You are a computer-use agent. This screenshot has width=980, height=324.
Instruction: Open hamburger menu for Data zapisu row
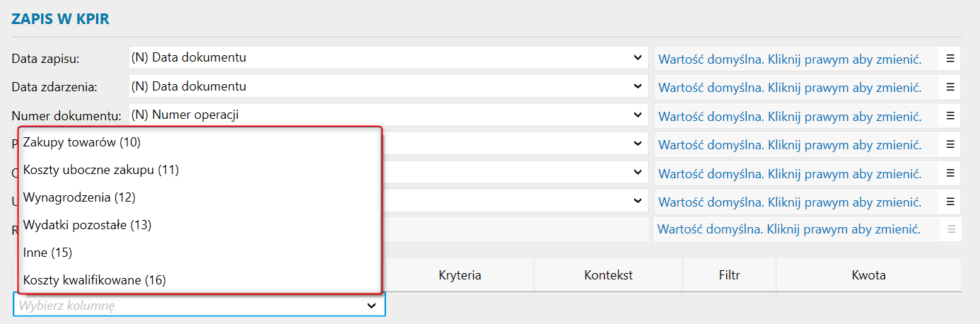950,58
